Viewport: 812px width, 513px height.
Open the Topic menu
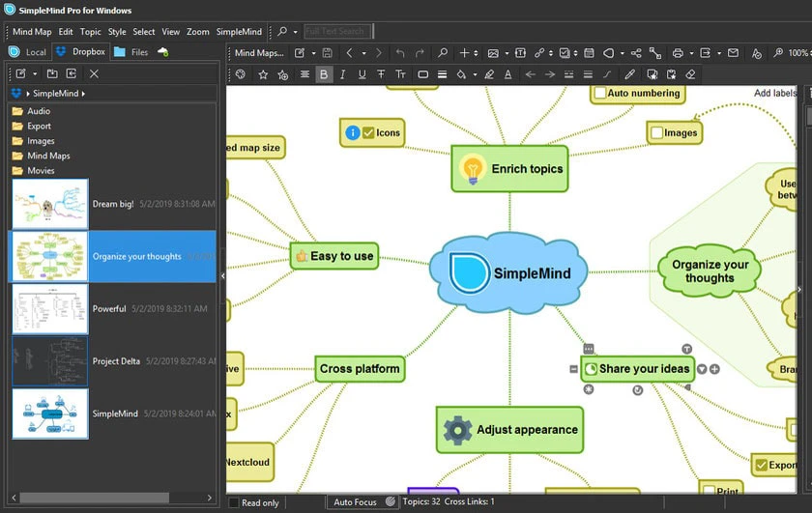[90, 32]
